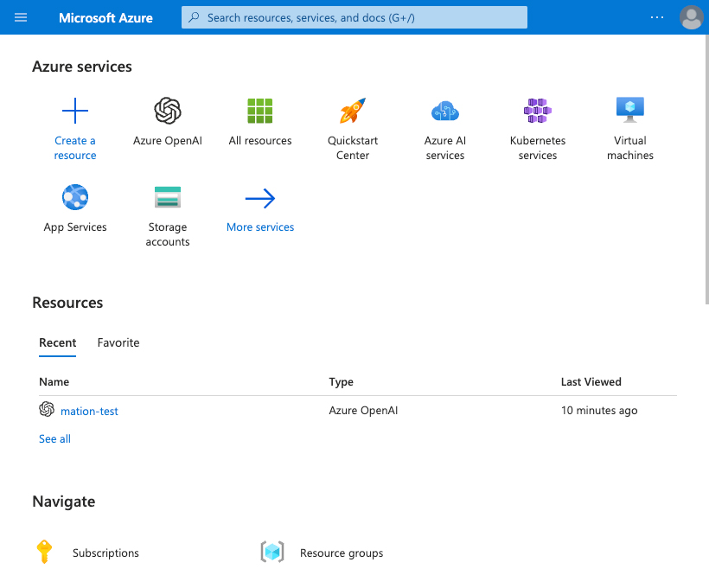Open the Azure OpenAI service icon
This screenshot has width=709, height=588.
click(x=168, y=111)
